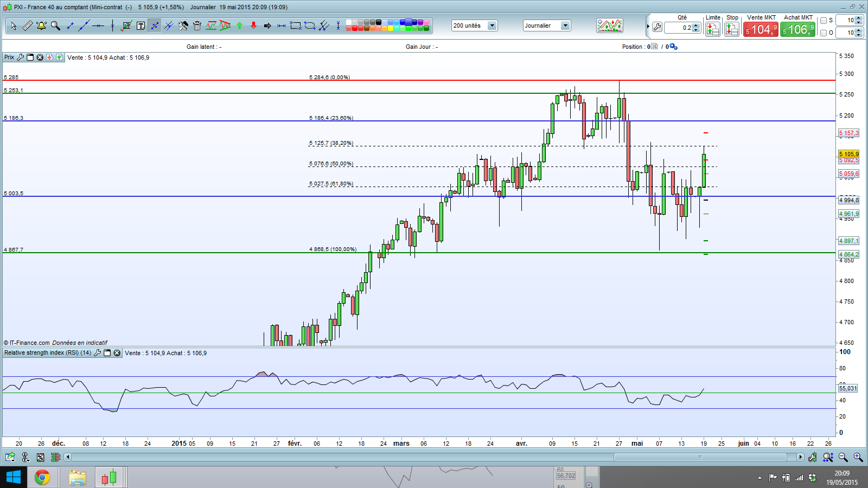Pick the white color swatch
Viewport: 868px width, 488px height.
click(349, 22)
